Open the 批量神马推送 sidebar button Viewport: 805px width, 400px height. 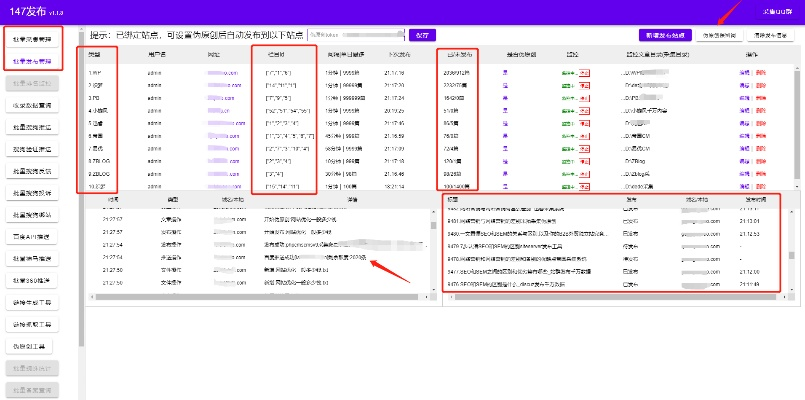point(32,259)
